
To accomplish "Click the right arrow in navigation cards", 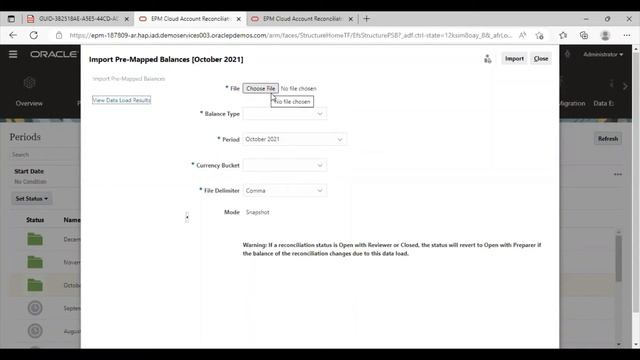I will point(625,87).
